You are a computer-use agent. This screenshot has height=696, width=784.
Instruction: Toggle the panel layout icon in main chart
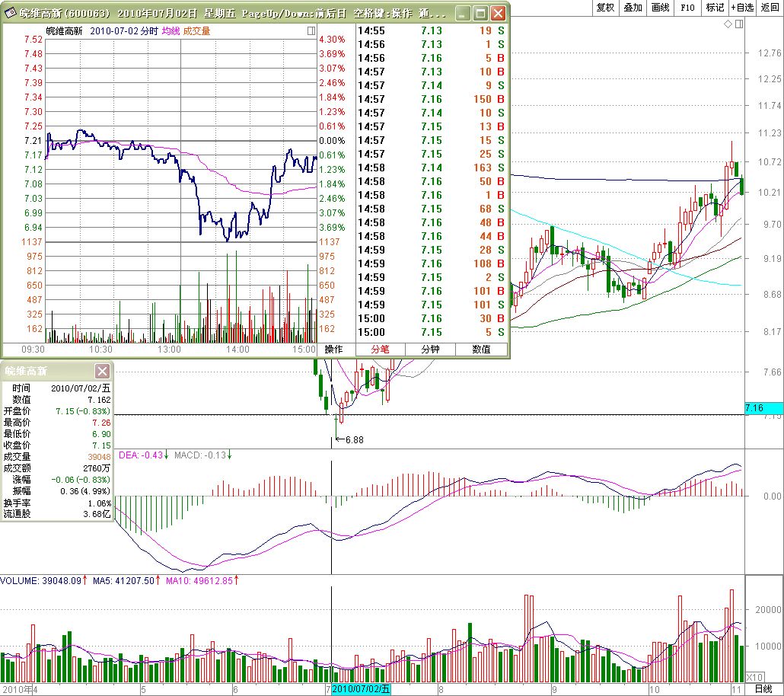738,24
